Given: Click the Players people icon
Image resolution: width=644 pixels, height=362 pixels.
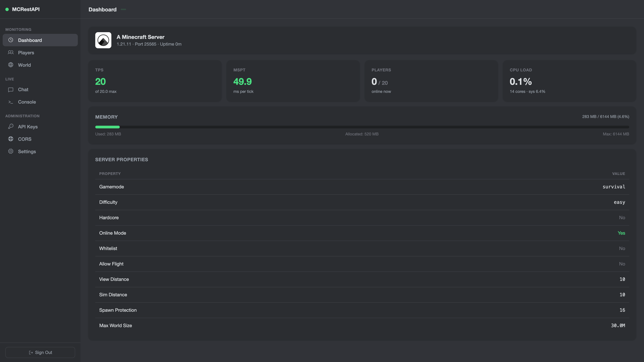Looking at the screenshot, I should coord(11,52).
